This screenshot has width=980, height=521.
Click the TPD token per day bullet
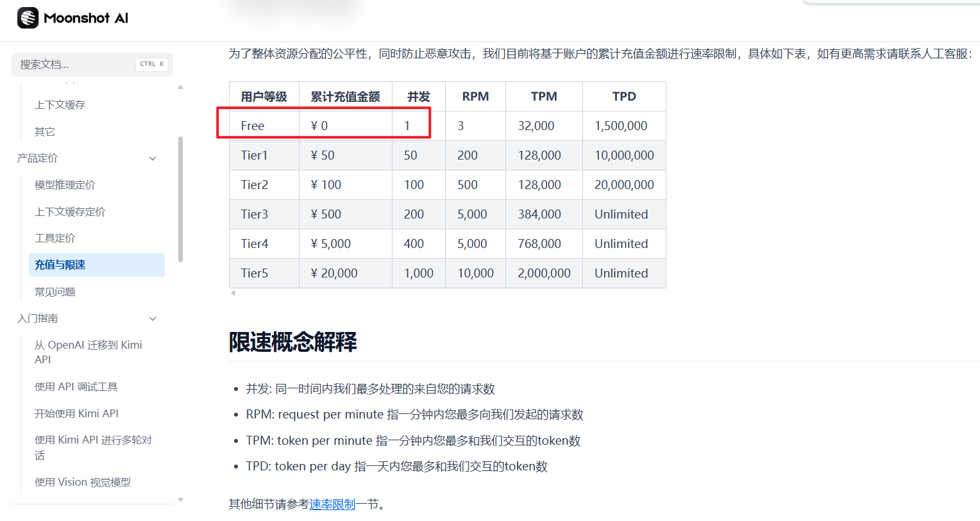click(396, 466)
